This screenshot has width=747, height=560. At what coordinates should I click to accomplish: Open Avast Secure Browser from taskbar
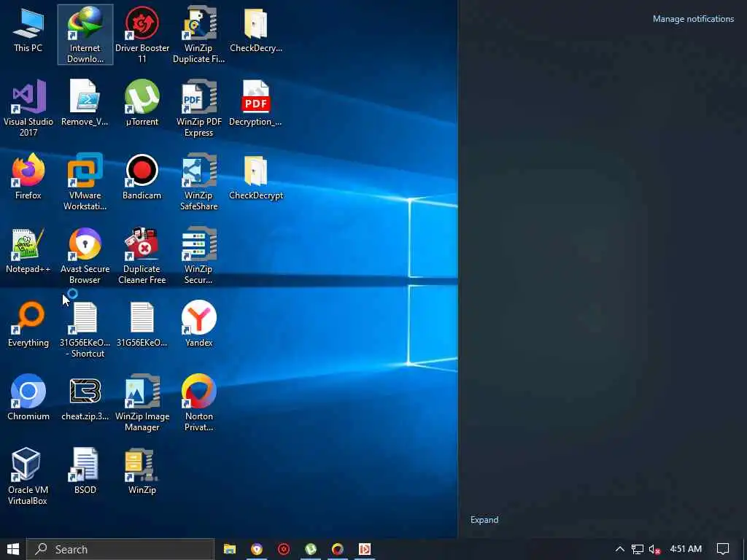257,549
